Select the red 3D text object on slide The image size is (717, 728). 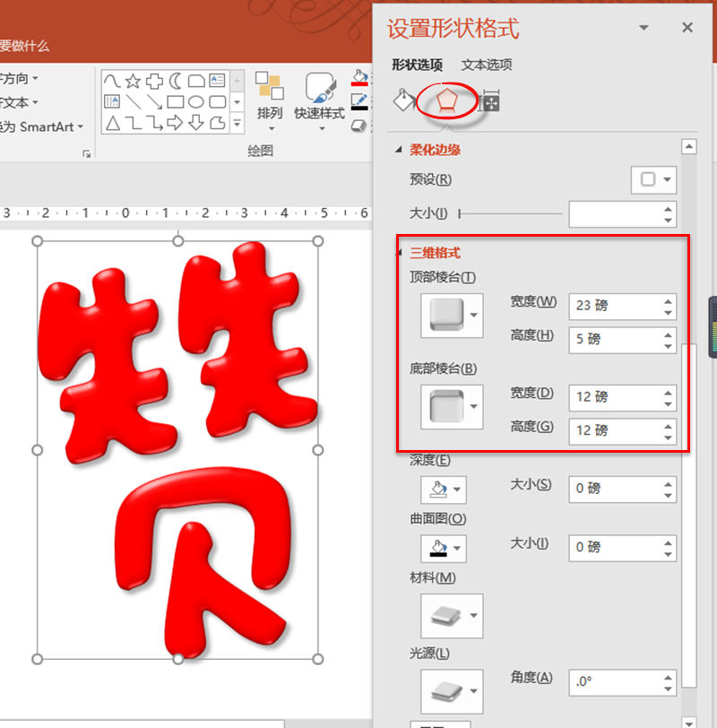click(177, 449)
